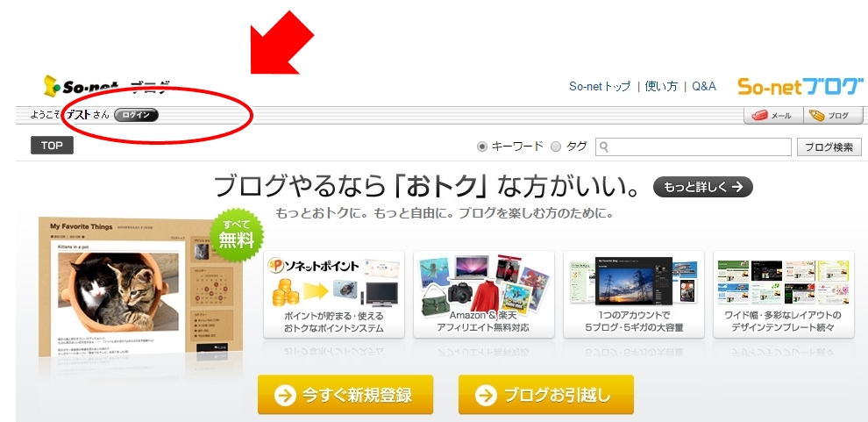Select the タグ radio button
Screen dimensions: 868x422
pyautogui.click(x=556, y=147)
